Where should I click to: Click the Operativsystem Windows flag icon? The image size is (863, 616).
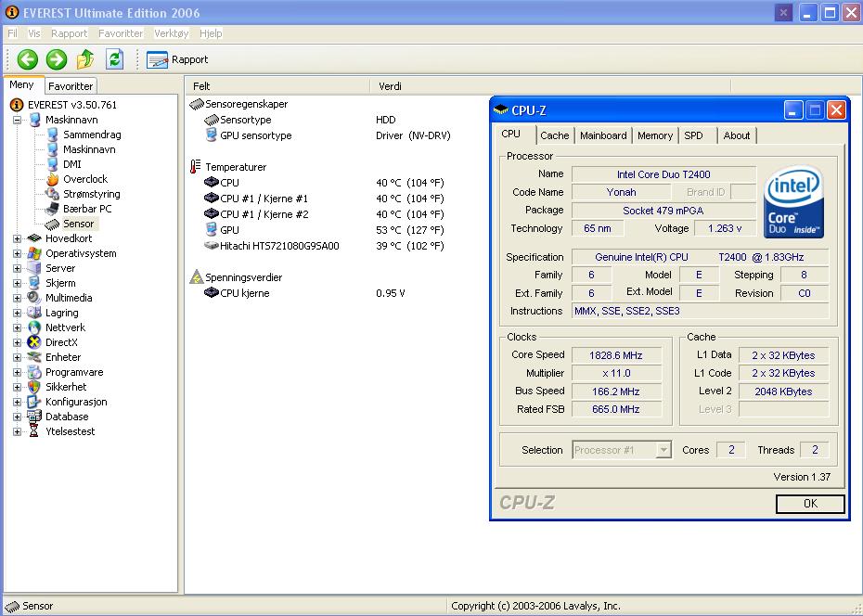[x=34, y=253]
